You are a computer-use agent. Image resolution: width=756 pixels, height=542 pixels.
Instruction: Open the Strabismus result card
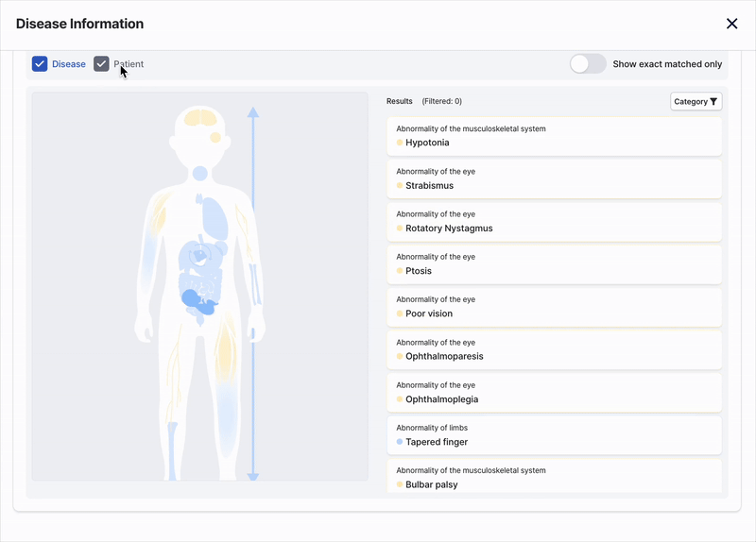click(554, 178)
